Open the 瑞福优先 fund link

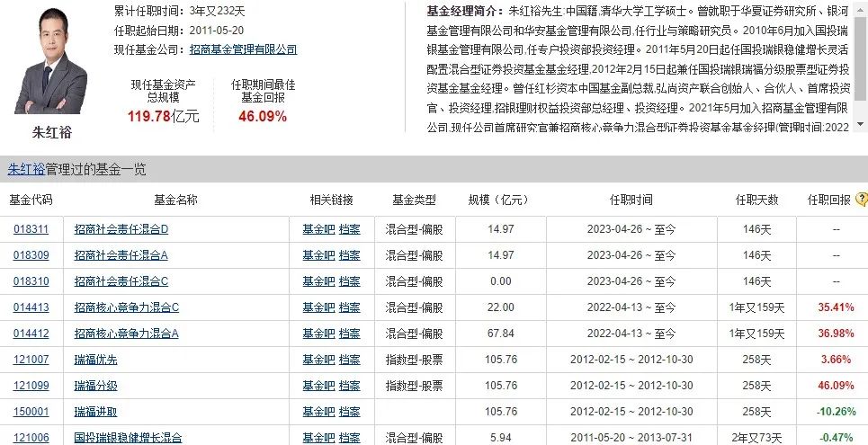[x=96, y=360]
